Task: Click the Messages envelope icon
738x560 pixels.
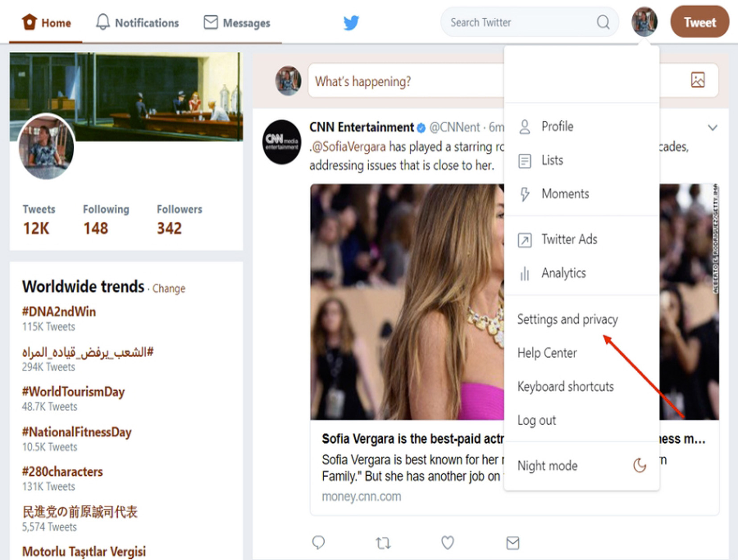Action: pos(210,22)
